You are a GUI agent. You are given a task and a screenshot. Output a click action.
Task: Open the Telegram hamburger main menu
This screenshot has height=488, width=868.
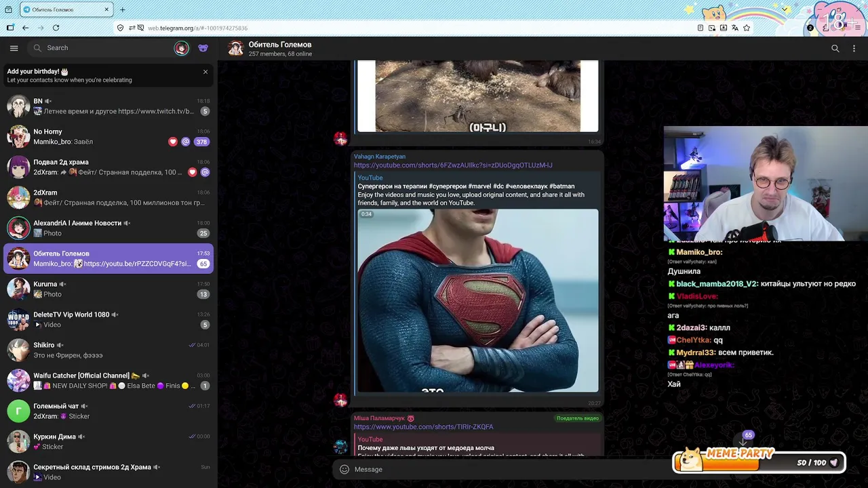(14, 48)
